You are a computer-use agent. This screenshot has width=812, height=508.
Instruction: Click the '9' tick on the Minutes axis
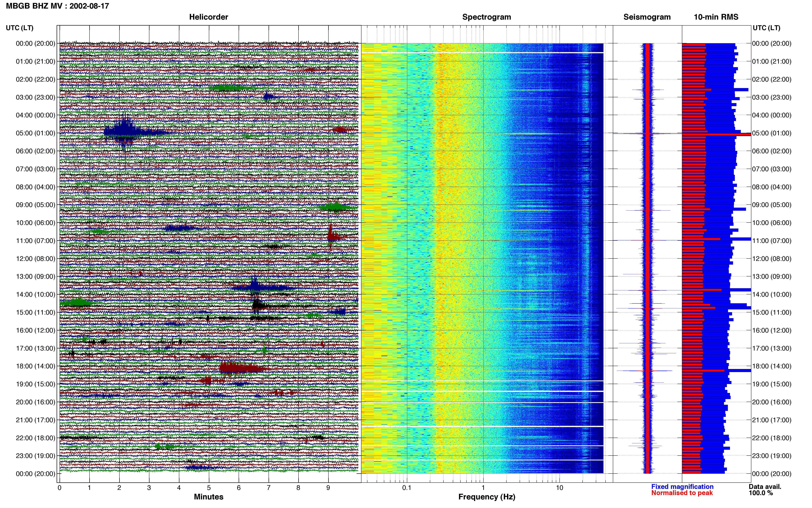[328, 488]
